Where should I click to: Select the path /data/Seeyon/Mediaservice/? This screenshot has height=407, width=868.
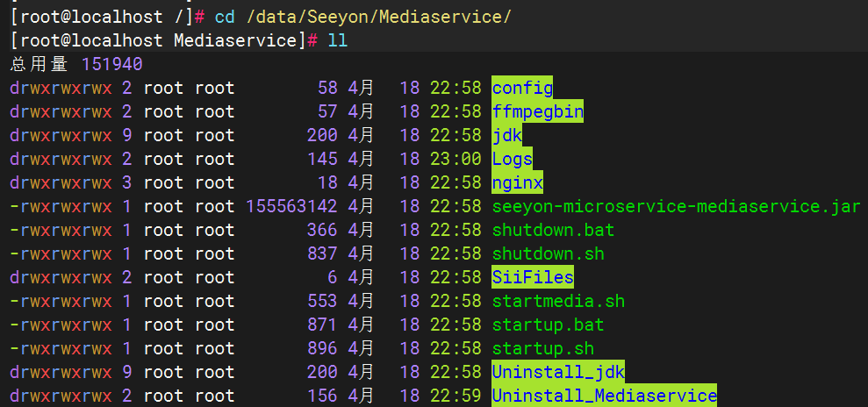[378, 18]
